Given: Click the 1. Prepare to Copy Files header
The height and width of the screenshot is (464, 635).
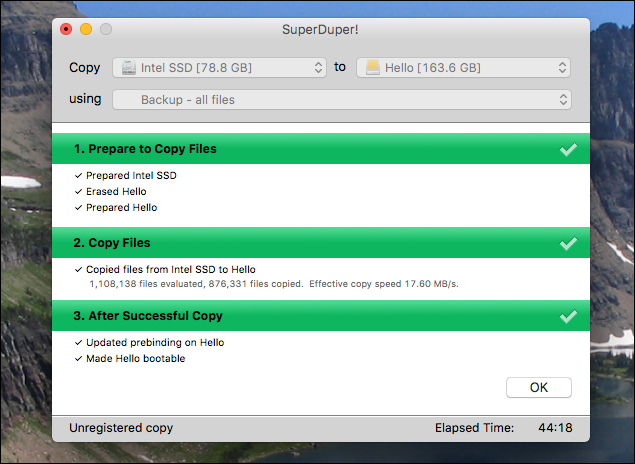Looking at the screenshot, I should point(321,149).
